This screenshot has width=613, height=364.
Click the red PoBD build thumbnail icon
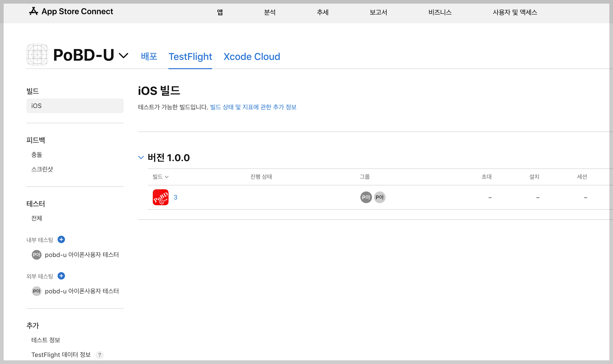[160, 197]
